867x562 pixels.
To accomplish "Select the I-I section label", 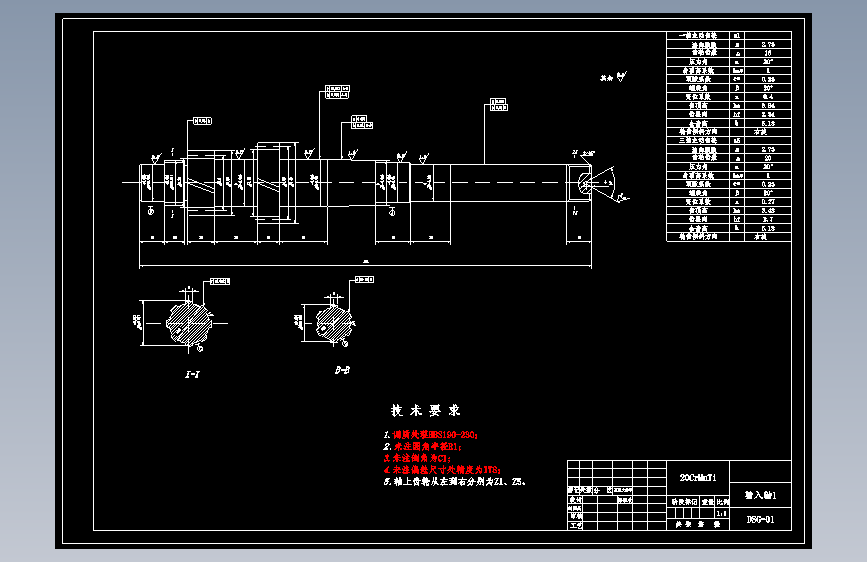I will [192, 374].
